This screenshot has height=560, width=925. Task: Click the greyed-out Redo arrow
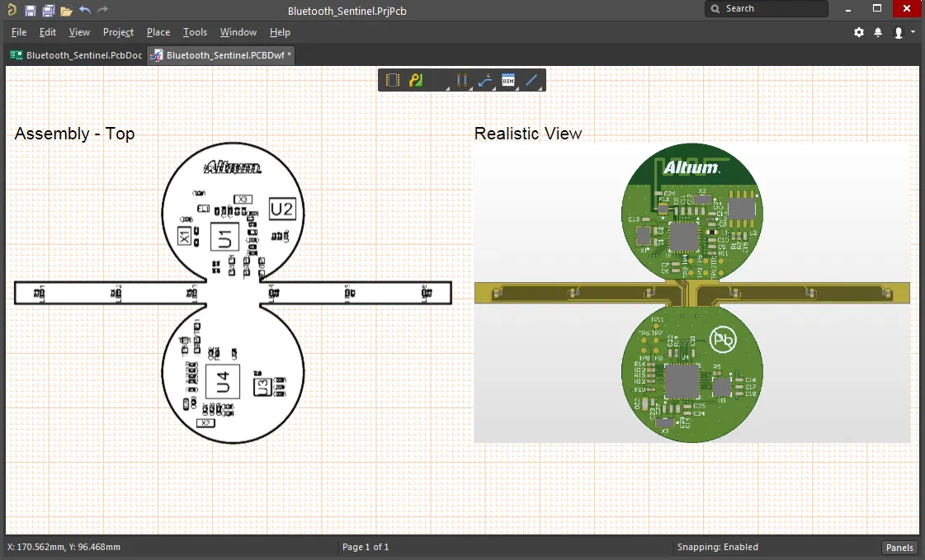tap(102, 9)
